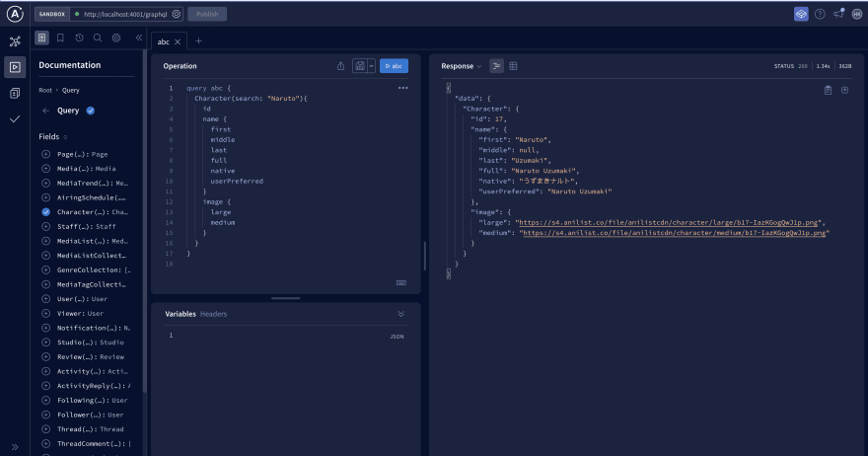Screen dimensions: 868x456
Task: Add the MediaList field to operation
Action: click(x=46, y=241)
